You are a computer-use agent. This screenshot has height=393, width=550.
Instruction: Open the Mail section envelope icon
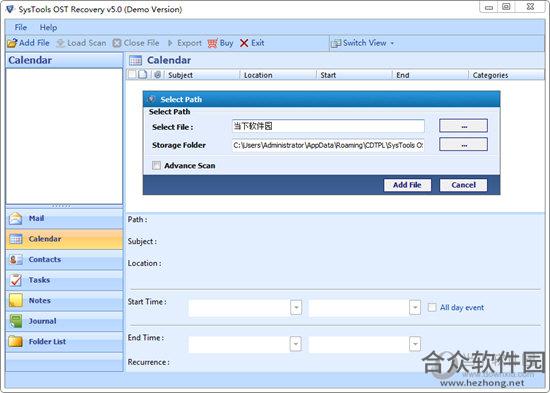click(x=15, y=218)
